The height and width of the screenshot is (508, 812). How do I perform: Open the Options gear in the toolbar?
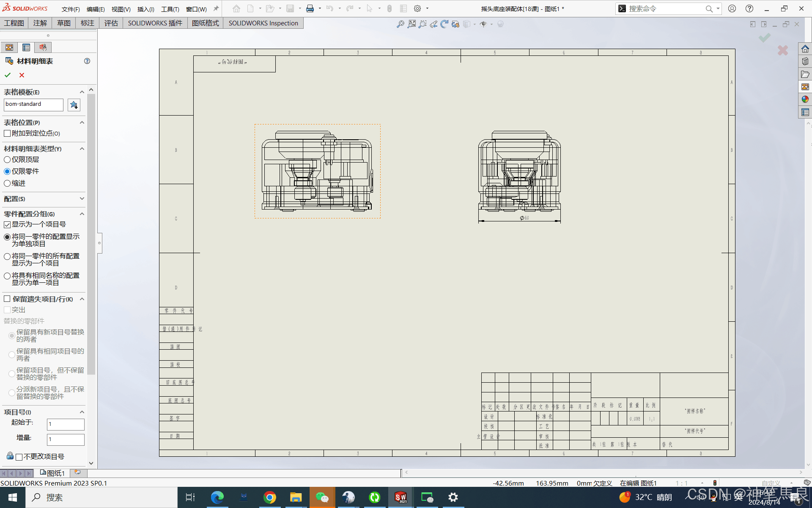coord(417,8)
